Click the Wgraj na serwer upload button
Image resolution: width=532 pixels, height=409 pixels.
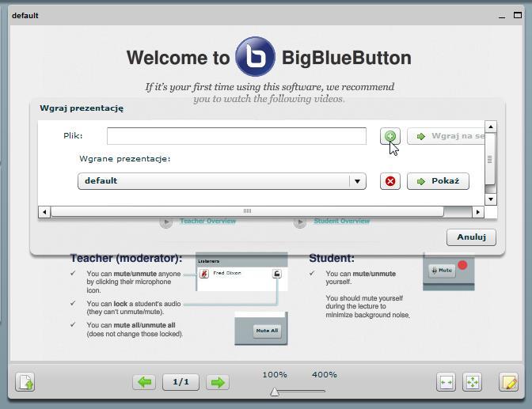(x=446, y=136)
